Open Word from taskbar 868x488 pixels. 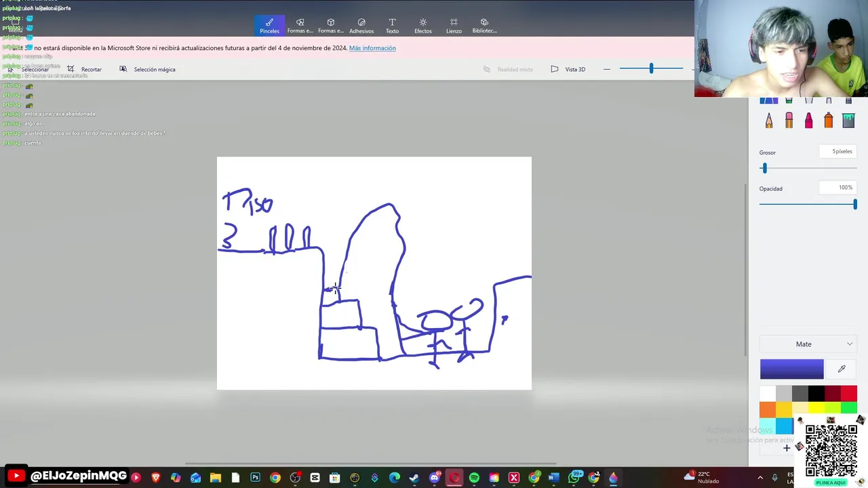point(553,478)
